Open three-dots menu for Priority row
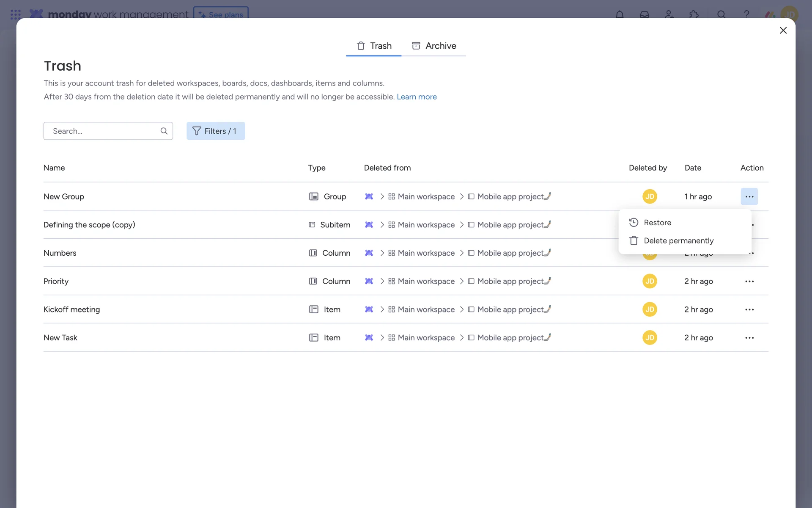The image size is (812, 508). coord(749,282)
